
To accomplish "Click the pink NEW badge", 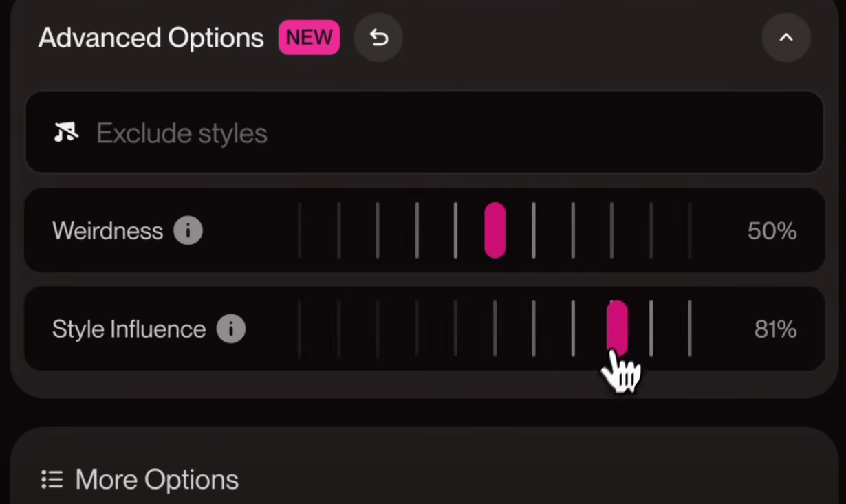I will click(309, 38).
